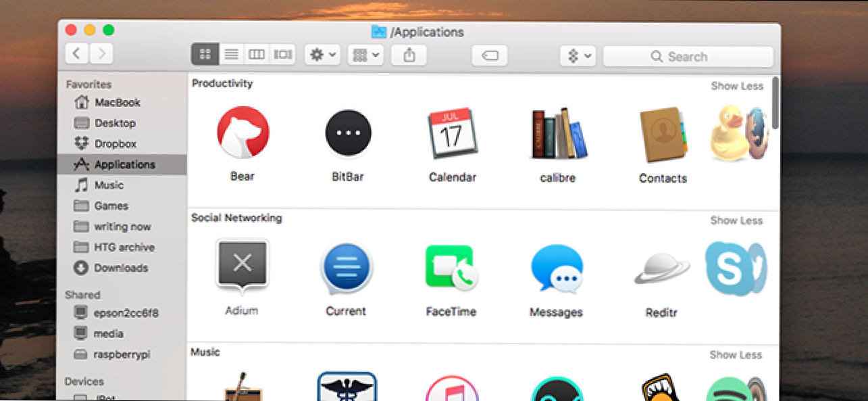Go to Desktop in Favorites sidebar

coord(115,123)
